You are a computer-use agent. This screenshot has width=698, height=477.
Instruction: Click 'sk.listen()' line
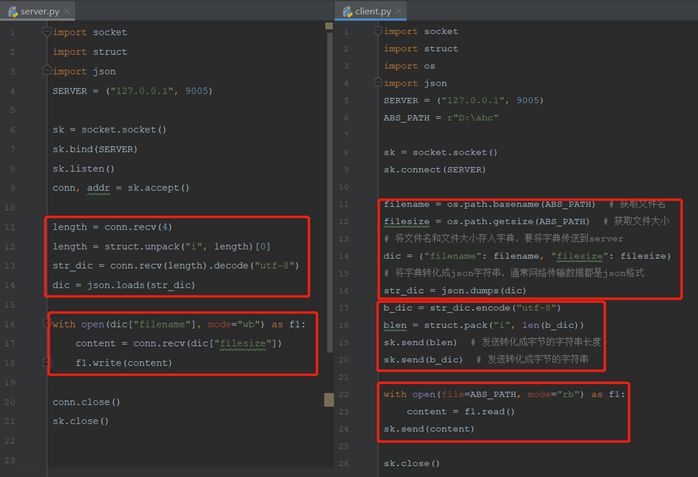(x=84, y=169)
